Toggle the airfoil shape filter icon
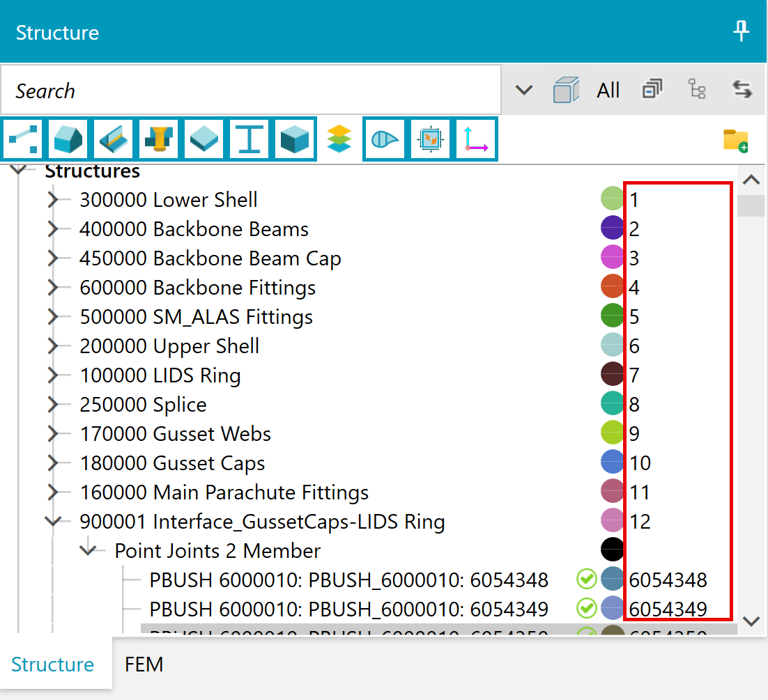 (x=385, y=139)
